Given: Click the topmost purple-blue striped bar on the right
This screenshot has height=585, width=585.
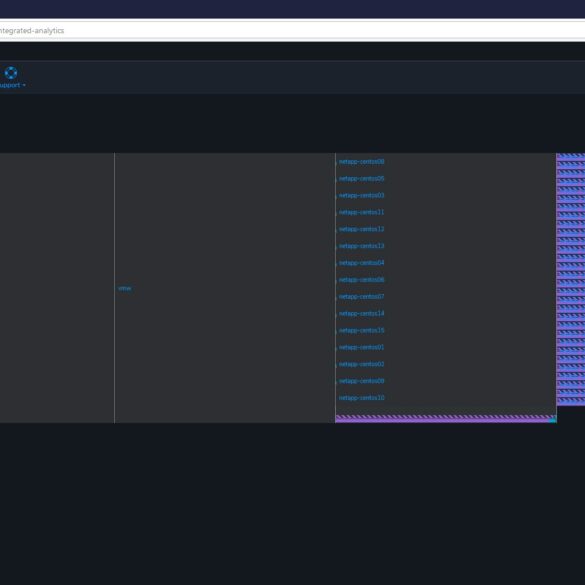Looking at the screenshot, I should [570, 156].
